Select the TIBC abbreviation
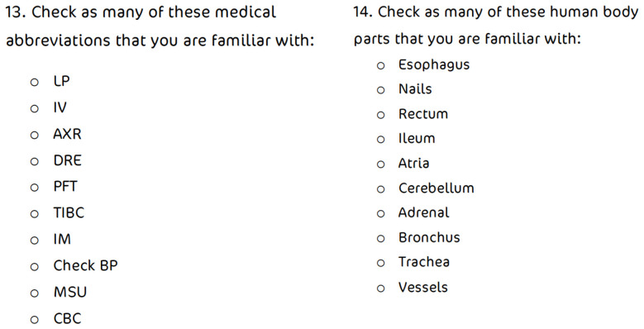This screenshot has height=329, width=644. pyautogui.click(x=35, y=214)
